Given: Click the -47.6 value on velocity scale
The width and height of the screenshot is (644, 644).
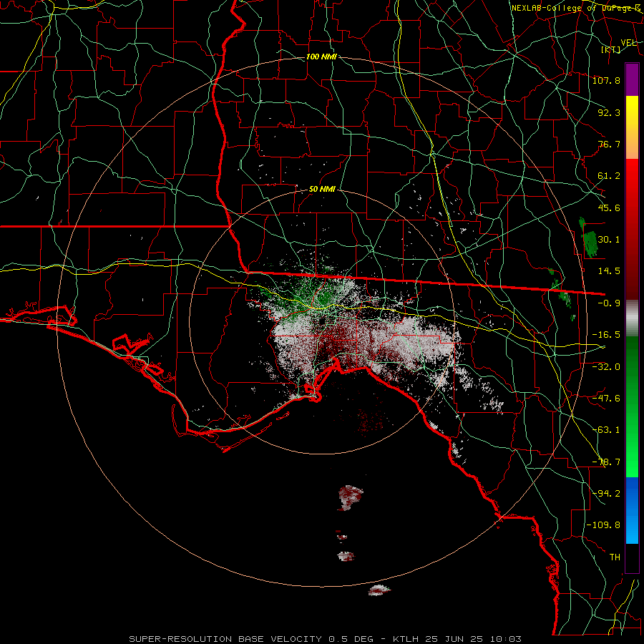Looking at the screenshot, I should (606, 399).
